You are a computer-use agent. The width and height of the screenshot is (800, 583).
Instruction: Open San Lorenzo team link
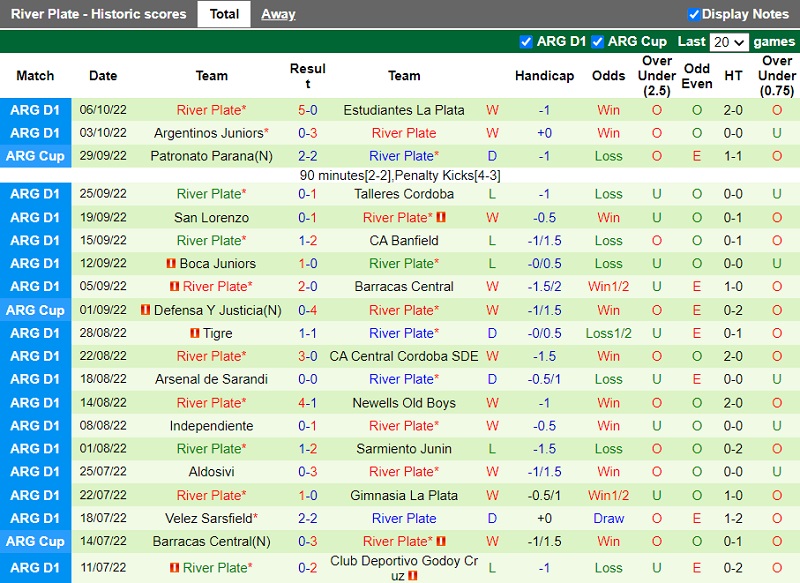pyautogui.click(x=211, y=218)
